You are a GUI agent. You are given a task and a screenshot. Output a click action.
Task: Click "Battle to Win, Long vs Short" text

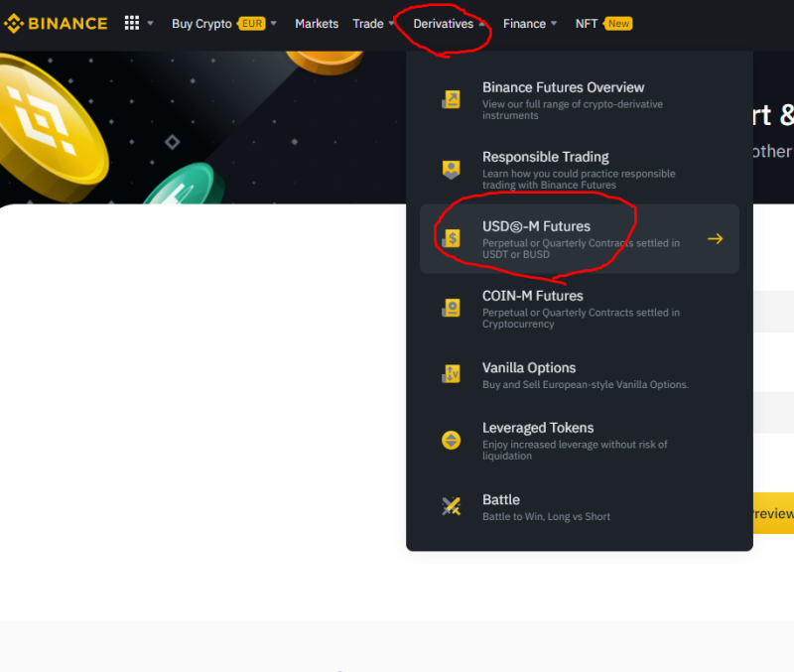pyautogui.click(x=546, y=516)
